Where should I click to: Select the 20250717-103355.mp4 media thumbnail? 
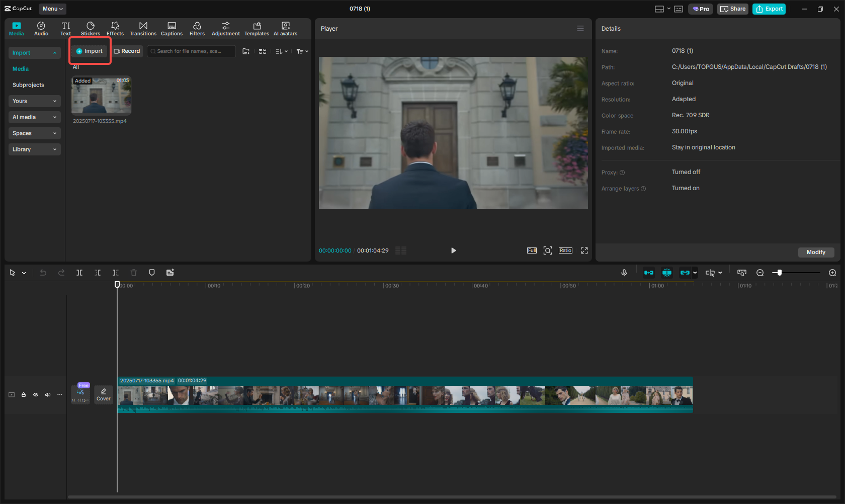coord(101,96)
